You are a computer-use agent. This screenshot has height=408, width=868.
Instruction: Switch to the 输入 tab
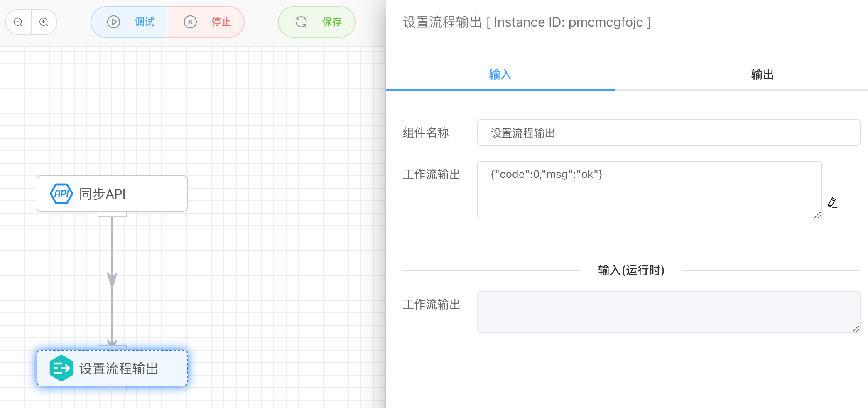[500, 75]
